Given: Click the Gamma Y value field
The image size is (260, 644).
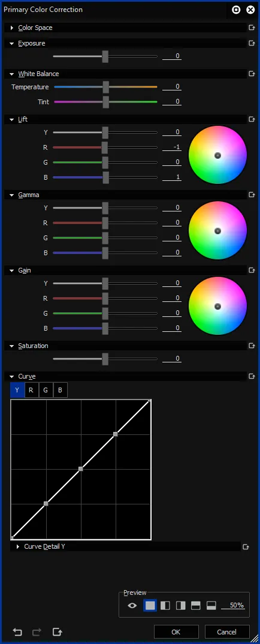Looking at the screenshot, I should tap(172, 208).
